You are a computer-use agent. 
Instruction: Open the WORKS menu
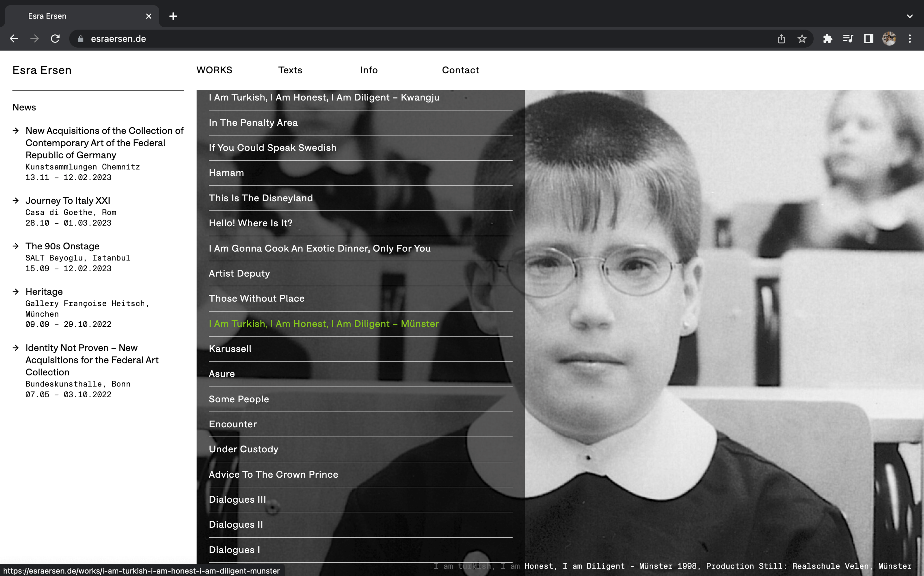[x=214, y=70]
